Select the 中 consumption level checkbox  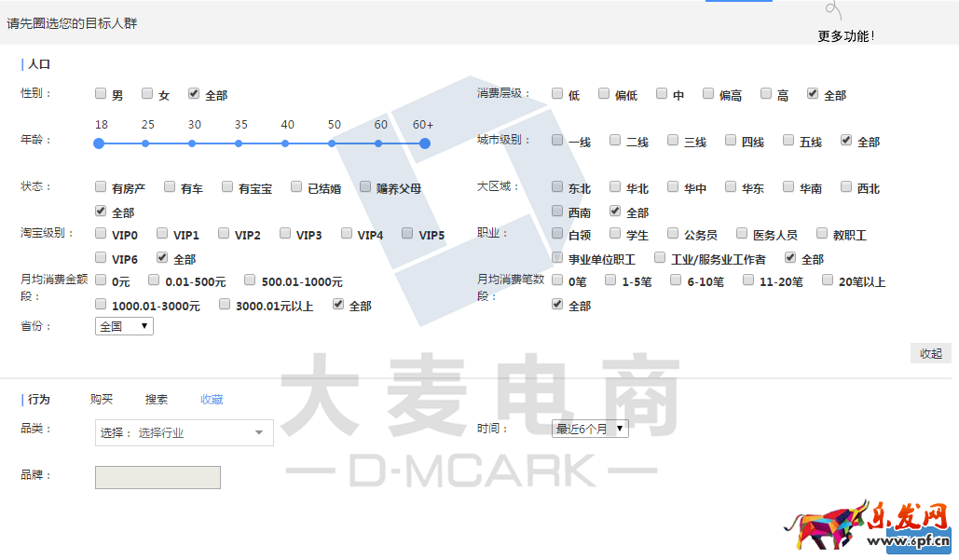(x=661, y=93)
